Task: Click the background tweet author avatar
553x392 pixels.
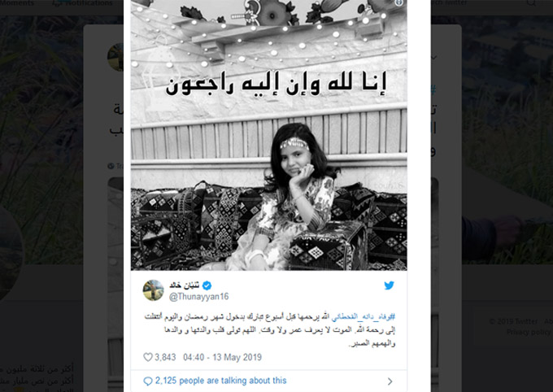Action: pyautogui.click(x=115, y=57)
